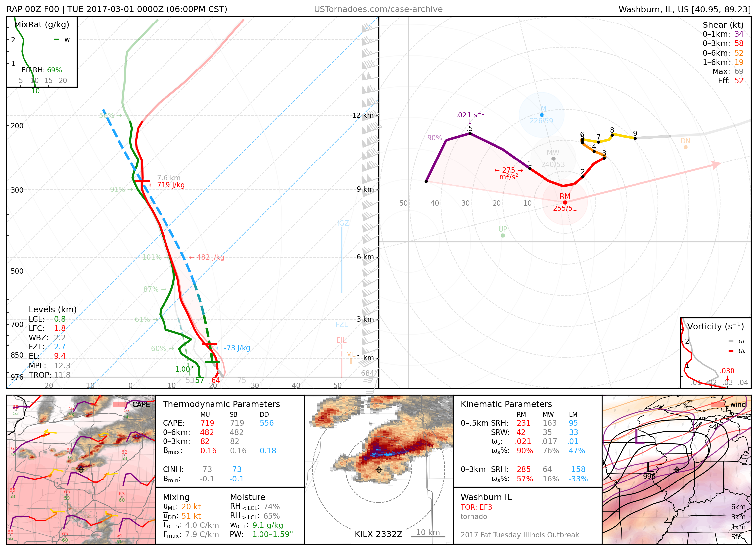This screenshot has width=756, height=549.
Task: Click the red wind legend swatch
Action: coord(718,405)
